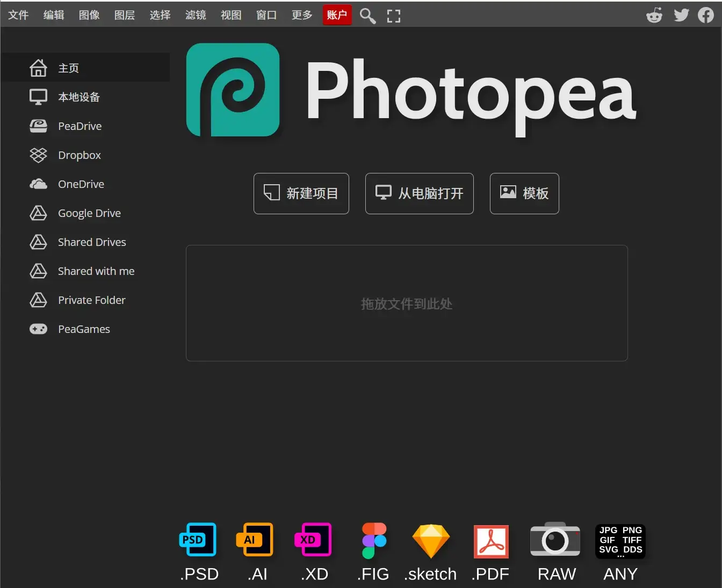Click the 模板 templates button
The width and height of the screenshot is (722, 588).
524,193
